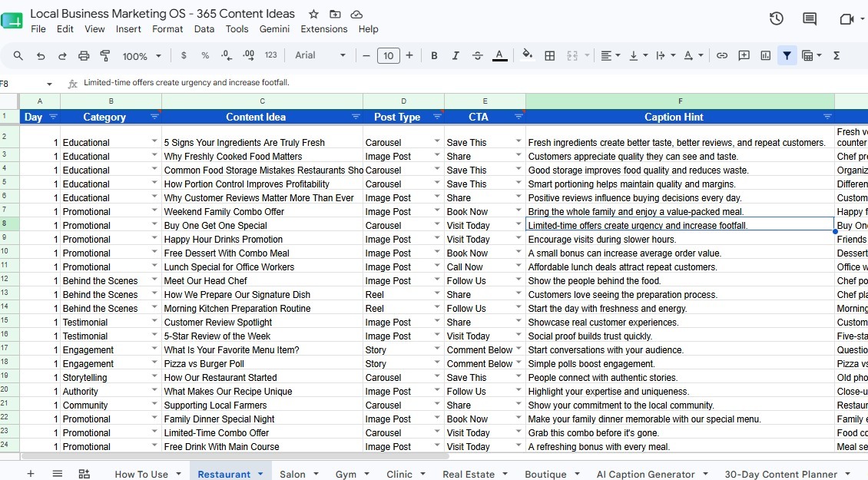Toggle strikethrough formatting
This screenshot has height=480, width=868.
[477, 55]
